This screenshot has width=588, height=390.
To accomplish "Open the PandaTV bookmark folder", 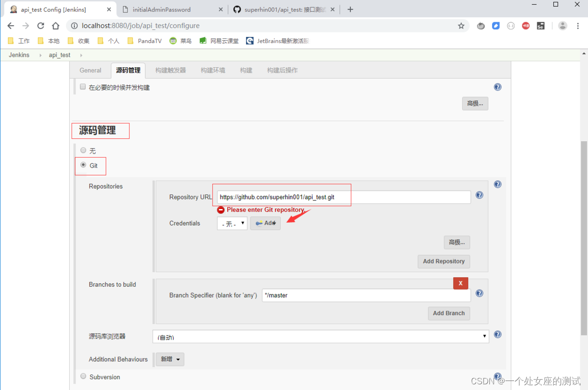I will pyautogui.click(x=145, y=41).
